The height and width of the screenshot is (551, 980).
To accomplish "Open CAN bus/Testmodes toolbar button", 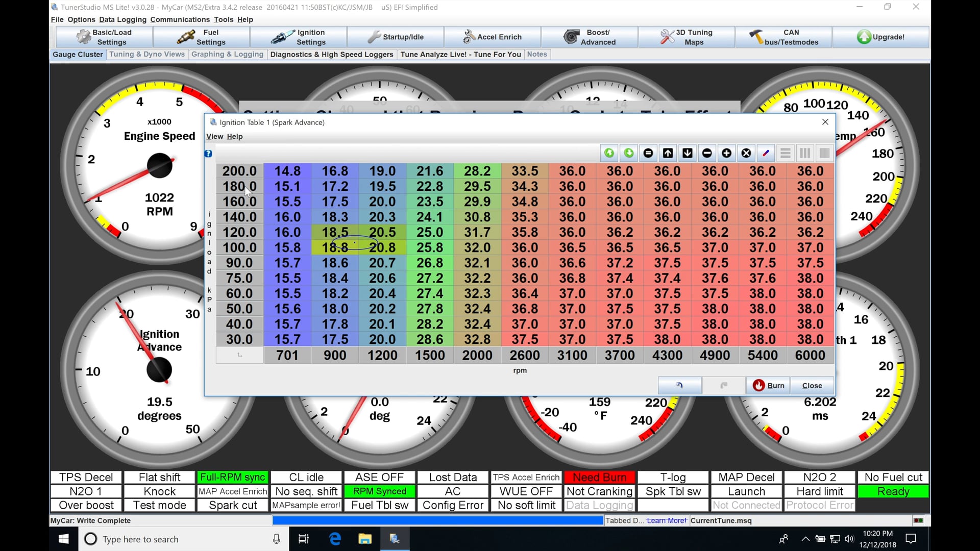I will [x=783, y=37].
